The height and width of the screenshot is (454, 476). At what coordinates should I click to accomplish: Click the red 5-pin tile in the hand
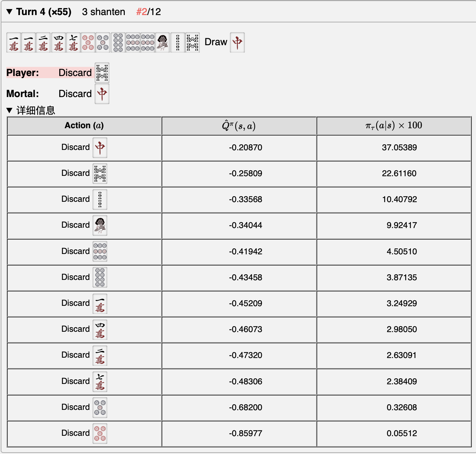88,43
